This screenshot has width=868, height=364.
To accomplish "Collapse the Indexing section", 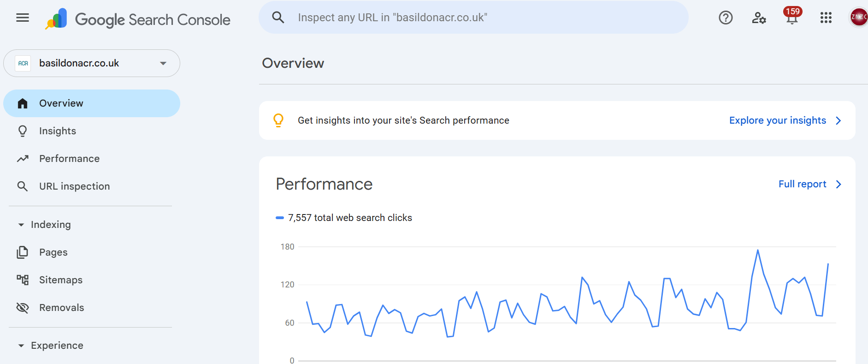I will (x=21, y=225).
